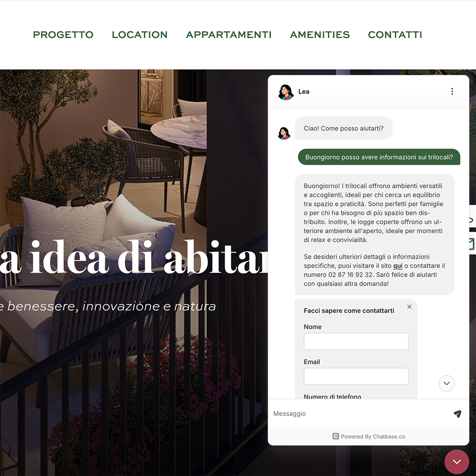Image resolution: width=476 pixels, height=476 pixels.
Task: Open the PROGETTO menu item
Action: [63, 35]
